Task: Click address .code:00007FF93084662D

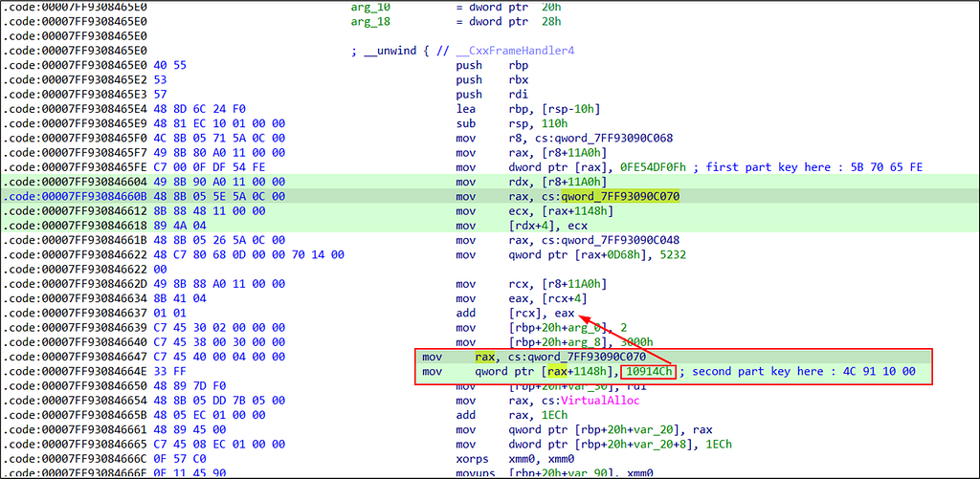Action: [75, 284]
